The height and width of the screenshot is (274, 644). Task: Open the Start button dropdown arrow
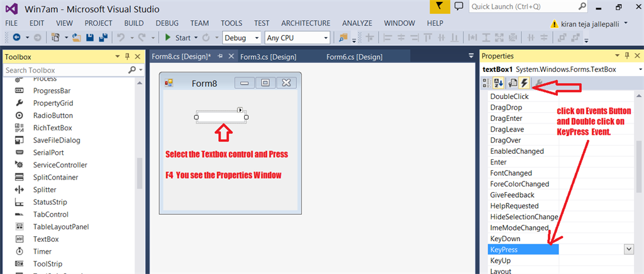click(x=196, y=38)
